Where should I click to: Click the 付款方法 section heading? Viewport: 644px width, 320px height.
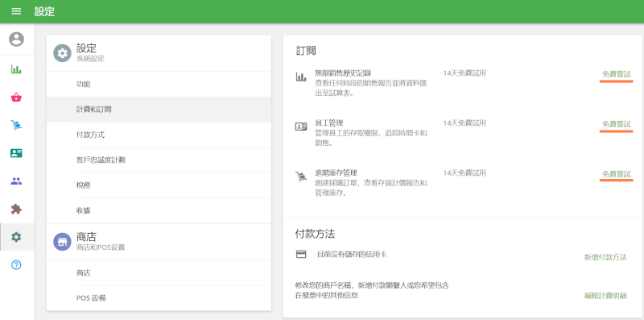(x=315, y=234)
